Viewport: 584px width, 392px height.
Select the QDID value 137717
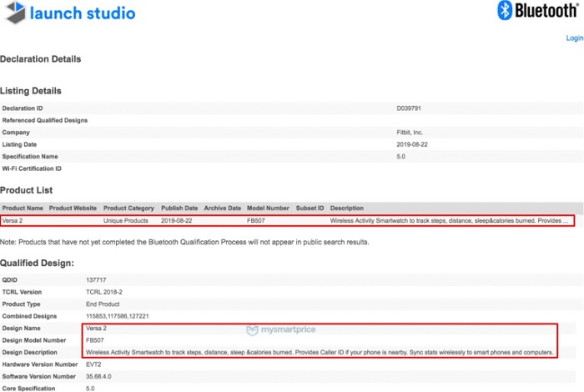[96, 280]
